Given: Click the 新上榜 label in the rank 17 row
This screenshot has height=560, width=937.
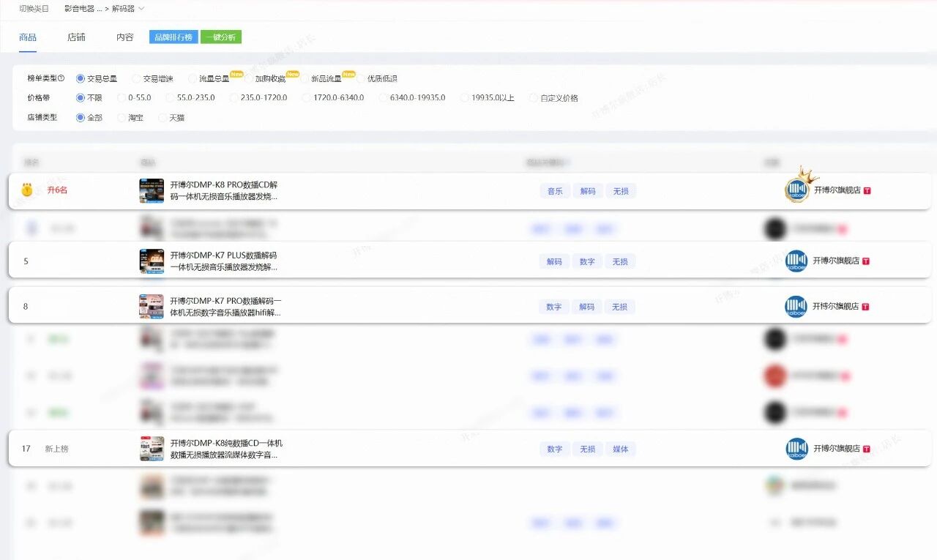Looking at the screenshot, I should tap(56, 449).
